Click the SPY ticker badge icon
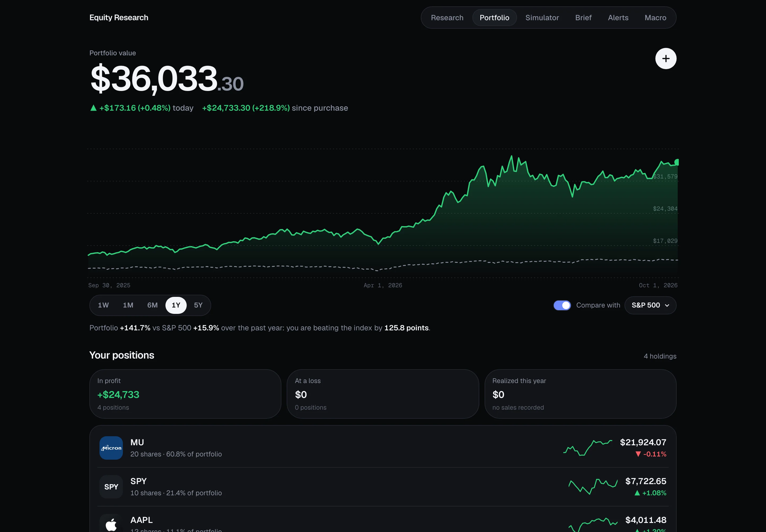Screen dimensions: 766x532 click(111, 487)
